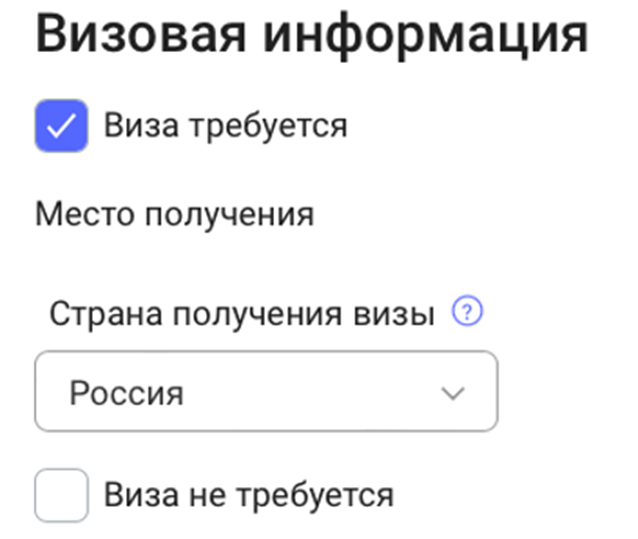Screen dimensions: 638x539
Task: Click the white checkmark in the blue box
Action: tap(61, 126)
